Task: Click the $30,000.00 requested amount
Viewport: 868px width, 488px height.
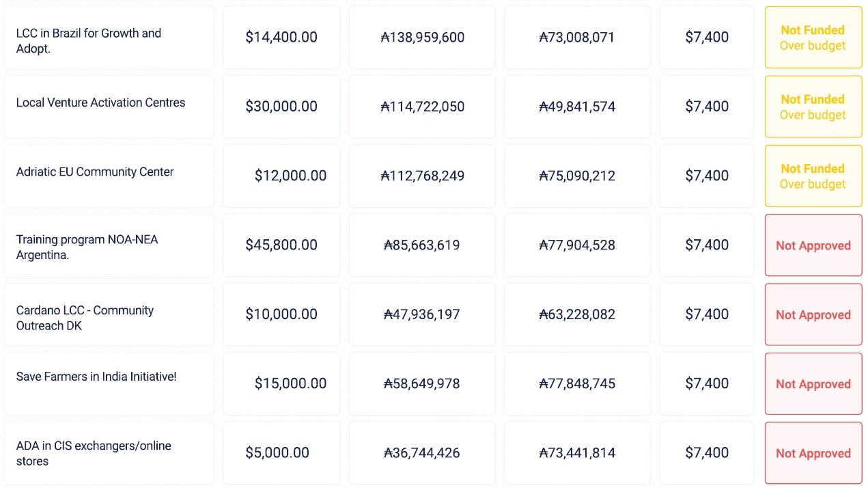Action: coord(281,107)
